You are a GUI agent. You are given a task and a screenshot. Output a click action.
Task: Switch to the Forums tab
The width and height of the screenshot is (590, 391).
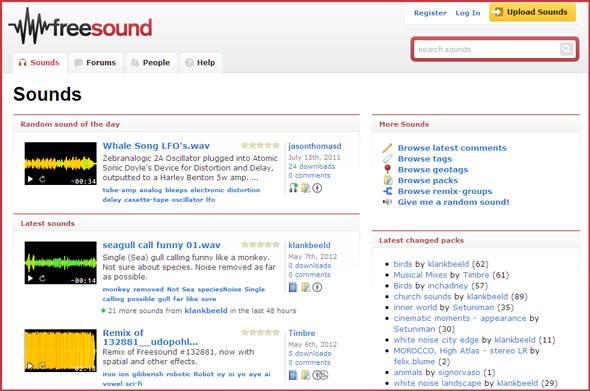tap(96, 63)
